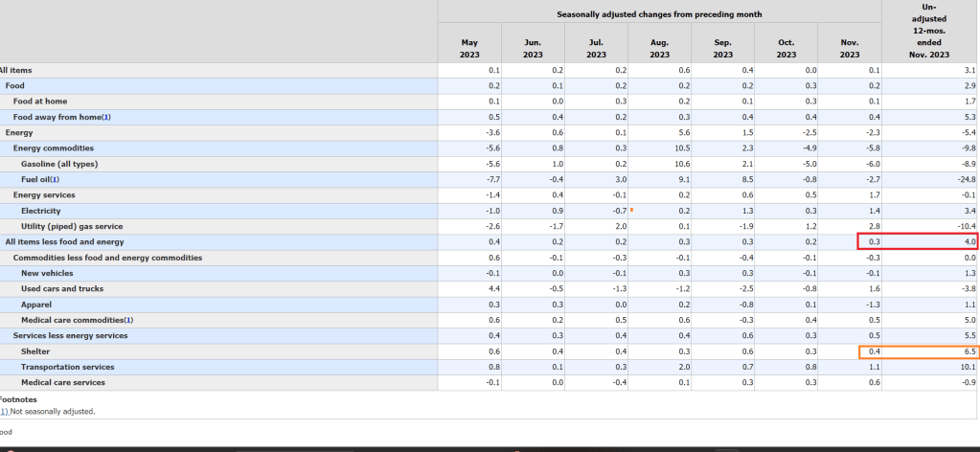Click the Energy row label
This screenshot has width=980, height=452.
(19, 132)
